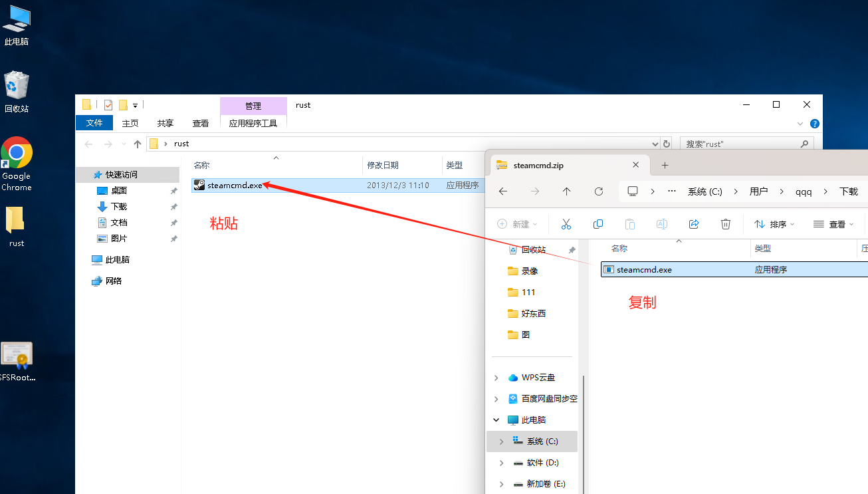
Task: Click the Manage contextual tab header
Action: pos(253,106)
